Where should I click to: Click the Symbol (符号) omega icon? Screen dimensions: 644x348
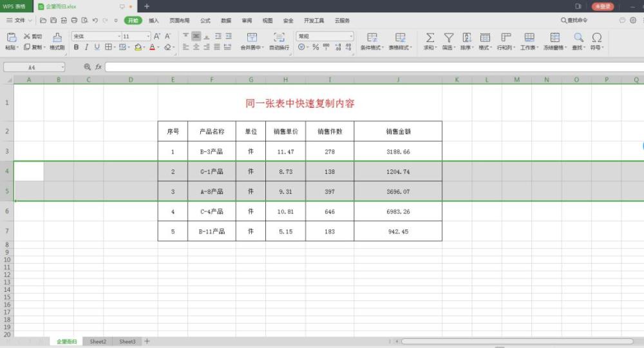(597, 37)
